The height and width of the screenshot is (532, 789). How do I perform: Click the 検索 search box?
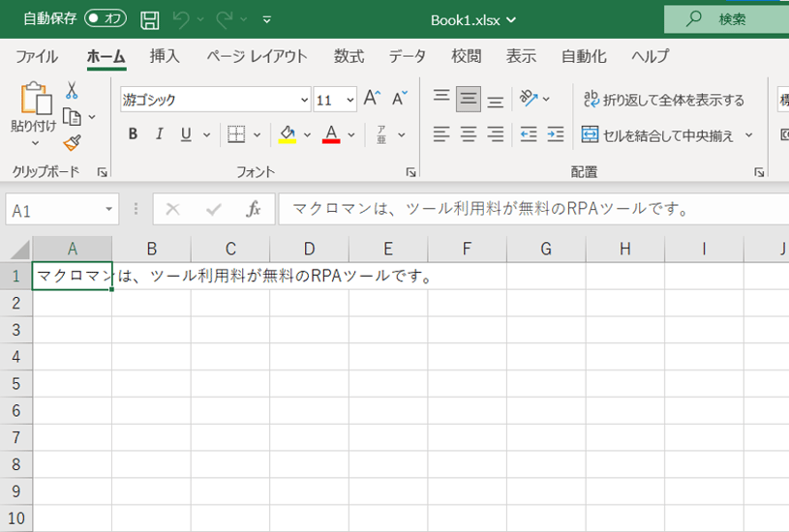[726, 19]
